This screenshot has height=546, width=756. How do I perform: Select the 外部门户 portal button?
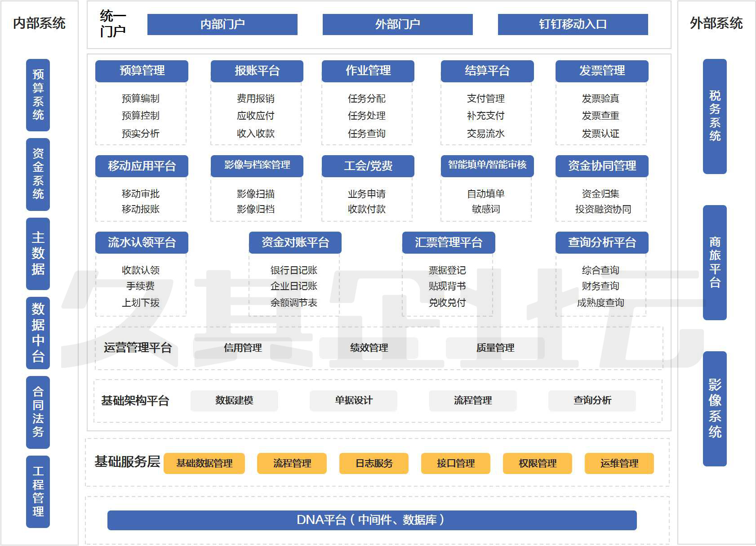[397, 24]
